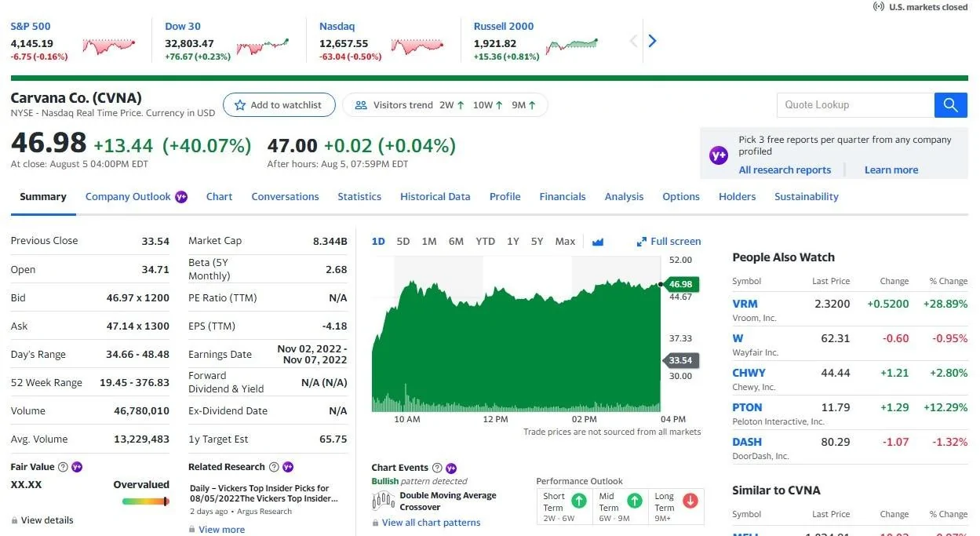Click View all chart patterns link
980x536 pixels.
point(432,523)
